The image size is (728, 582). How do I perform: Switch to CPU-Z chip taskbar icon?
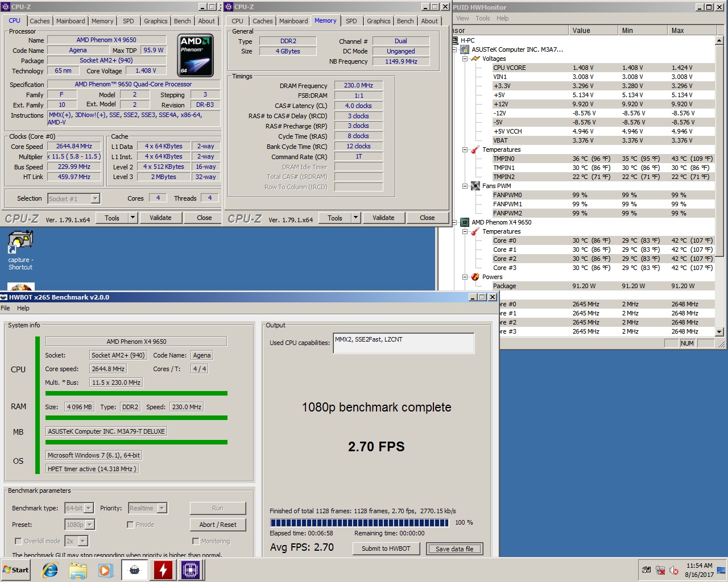click(x=191, y=570)
